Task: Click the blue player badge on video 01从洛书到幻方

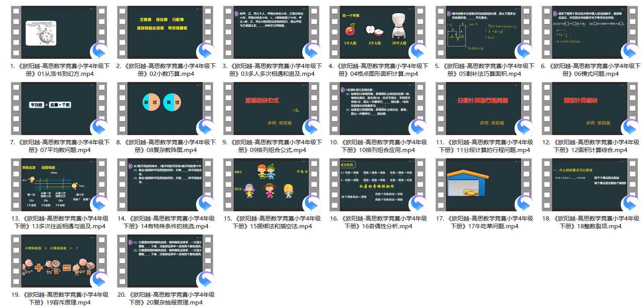Action: 100,51
